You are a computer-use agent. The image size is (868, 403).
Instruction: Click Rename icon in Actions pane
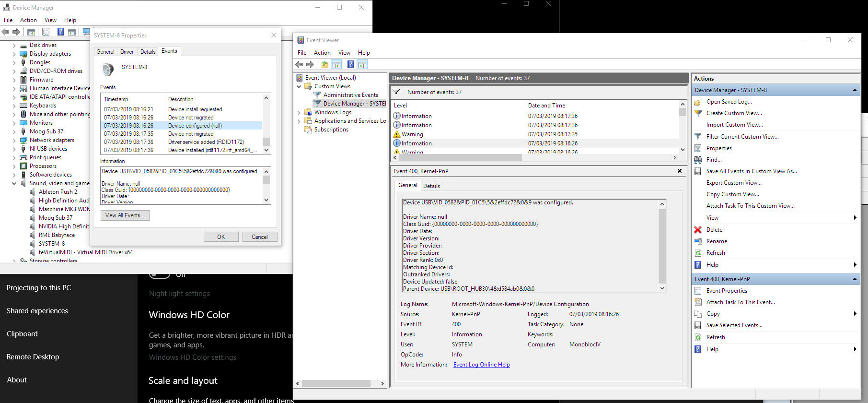[x=698, y=241]
